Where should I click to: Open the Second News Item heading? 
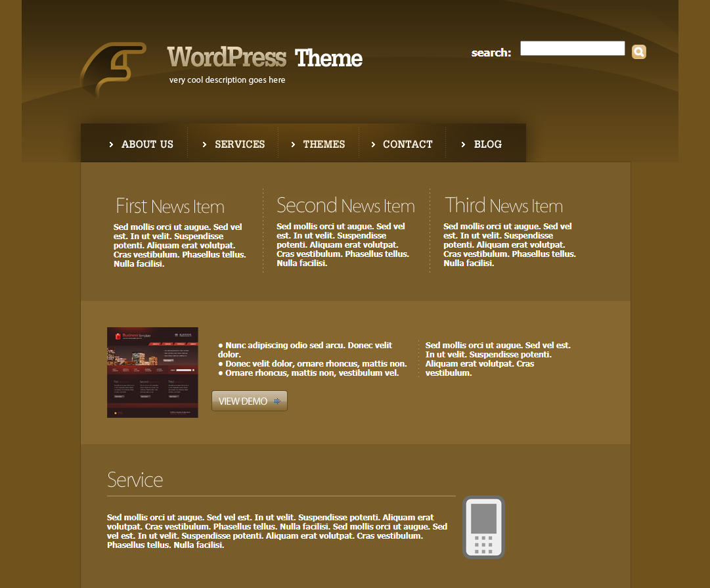[x=345, y=206]
